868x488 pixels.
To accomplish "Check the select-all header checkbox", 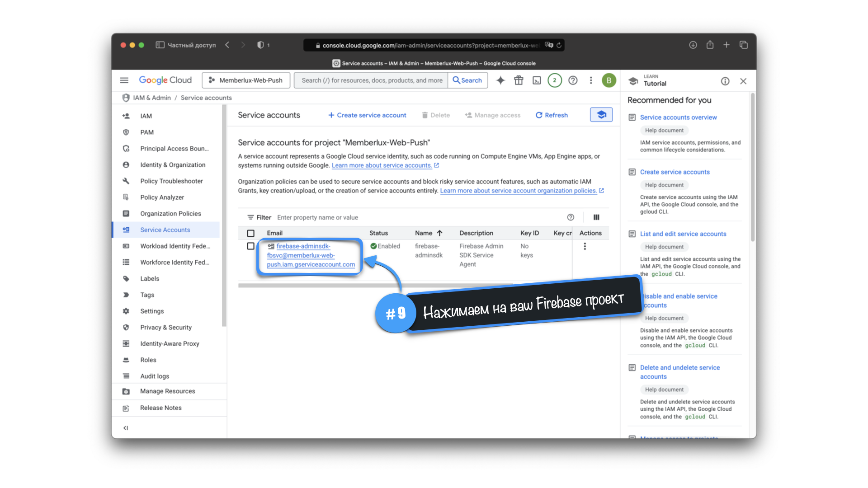I will click(x=251, y=233).
